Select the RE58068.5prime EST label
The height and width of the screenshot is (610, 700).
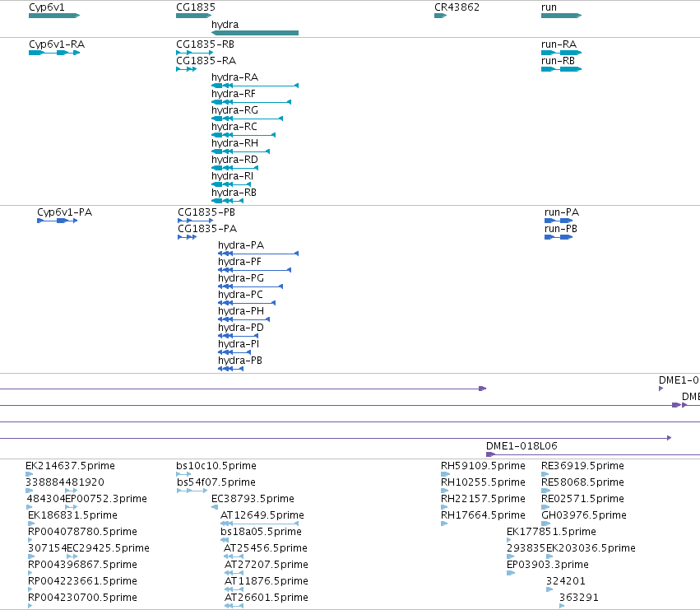coord(582,482)
